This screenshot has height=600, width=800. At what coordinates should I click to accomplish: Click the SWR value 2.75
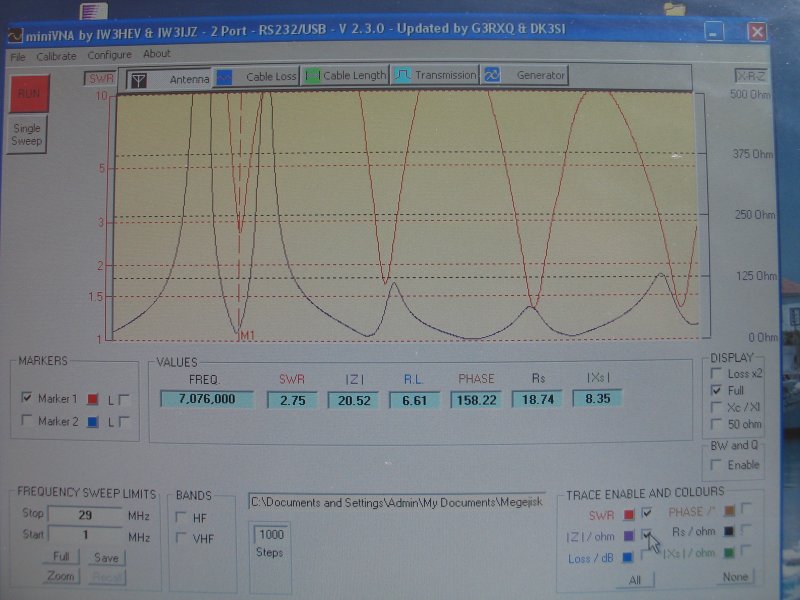pyautogui.click(x=292, y=400)
